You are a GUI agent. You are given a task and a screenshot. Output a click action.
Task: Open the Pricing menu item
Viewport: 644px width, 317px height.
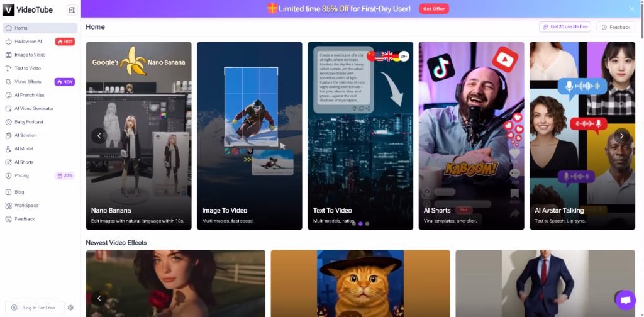click(x=22, y=175)
